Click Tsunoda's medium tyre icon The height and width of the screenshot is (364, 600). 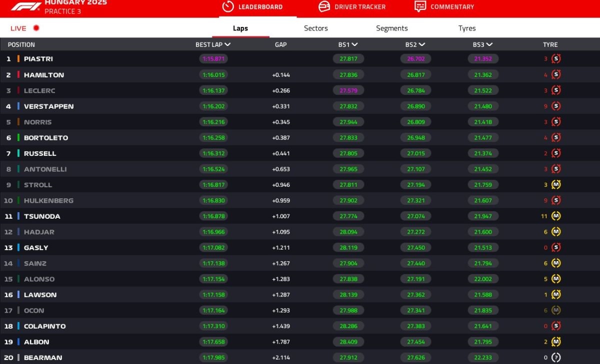coord(555,216)
